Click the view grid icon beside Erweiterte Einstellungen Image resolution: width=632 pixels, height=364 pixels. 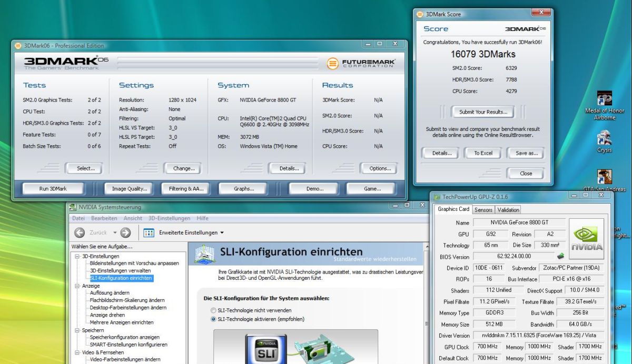point(149,232)
